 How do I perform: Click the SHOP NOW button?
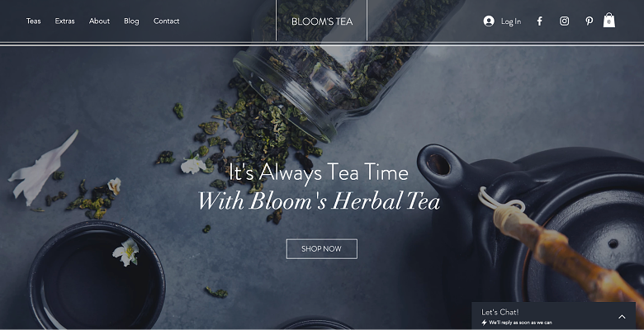pyautogui.click(x=322, y=248)
